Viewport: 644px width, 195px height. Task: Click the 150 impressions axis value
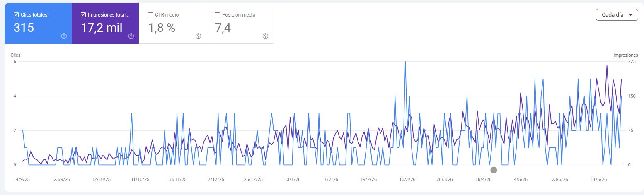pos(632,96)
